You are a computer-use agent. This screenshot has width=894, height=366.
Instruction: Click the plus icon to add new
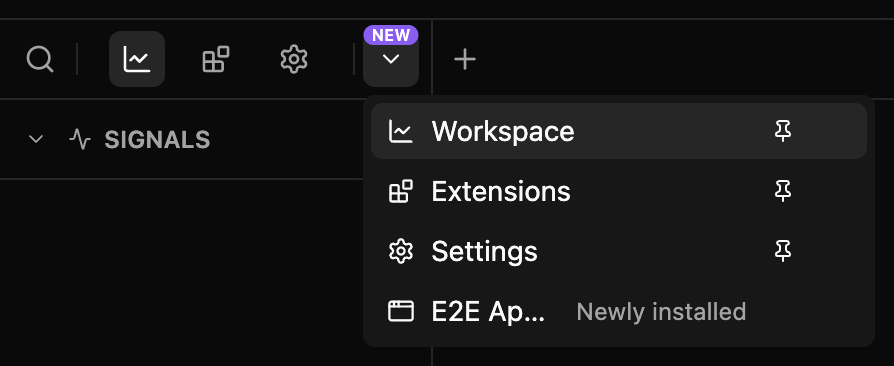465,59
